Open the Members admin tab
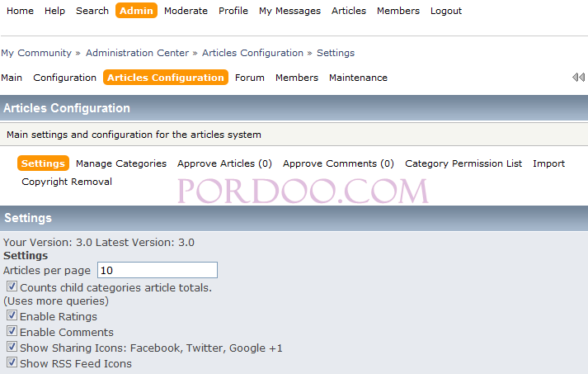This screenshot has height=374, width=588. tap(297, 78)
